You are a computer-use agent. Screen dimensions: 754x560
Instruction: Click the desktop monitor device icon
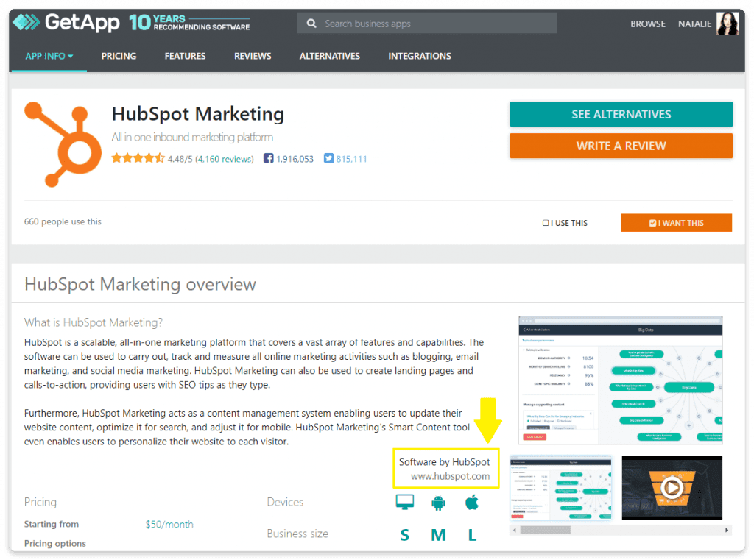405,503
